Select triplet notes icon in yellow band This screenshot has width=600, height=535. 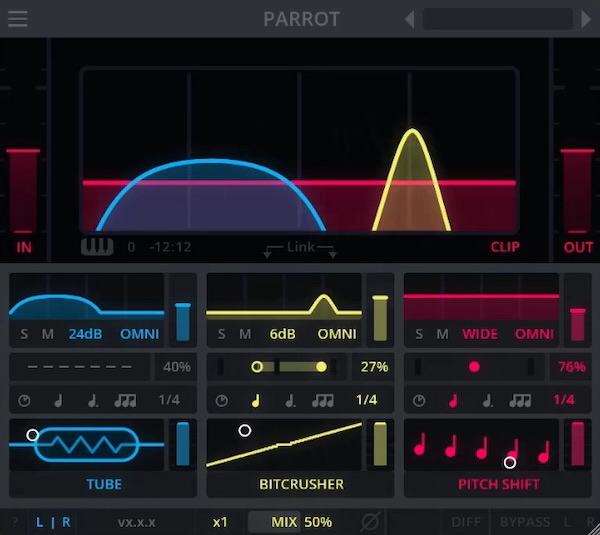(x=323, y=401)
